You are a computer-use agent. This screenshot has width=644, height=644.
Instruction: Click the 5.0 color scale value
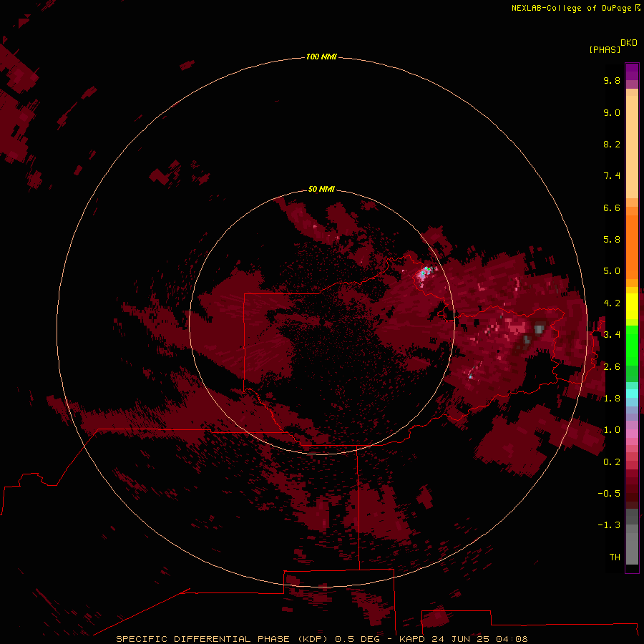click(612, 271)
